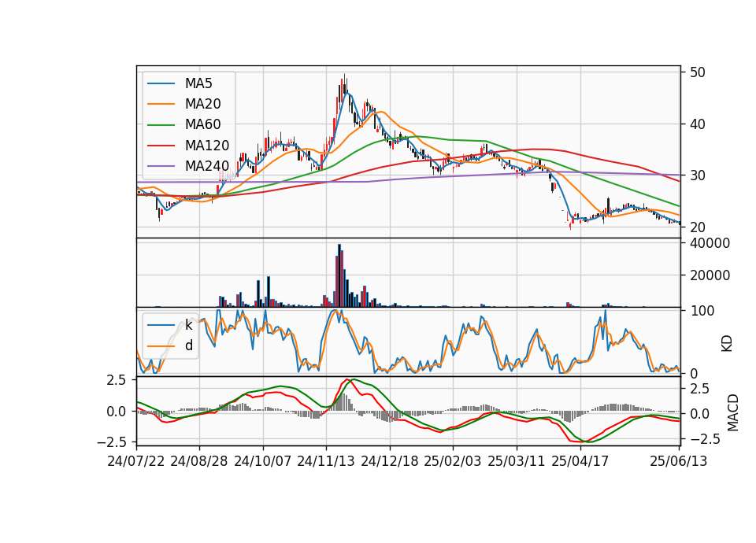
Task: Click the date label 25/06/13
Action: coord(678,461)
